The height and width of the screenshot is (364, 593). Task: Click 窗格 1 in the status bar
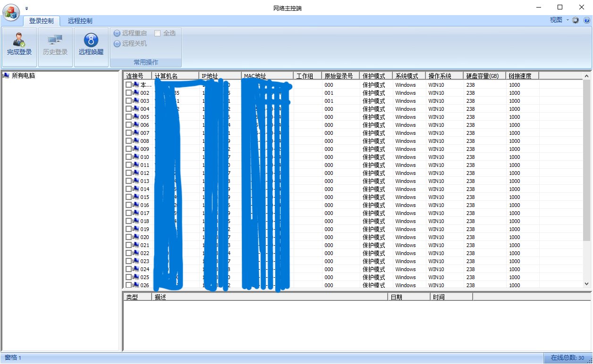point(13,358)
